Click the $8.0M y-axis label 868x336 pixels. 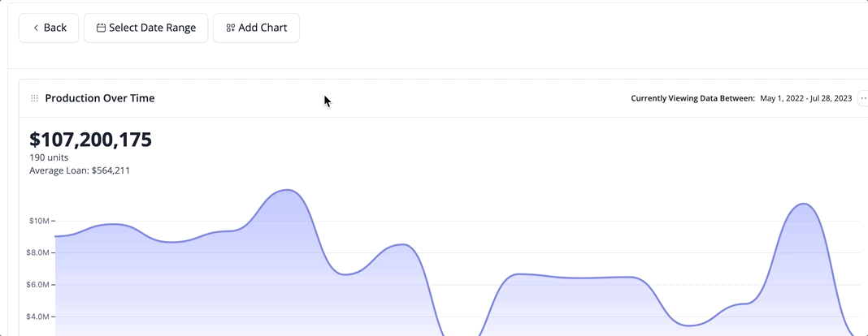[x=39, y=252]
